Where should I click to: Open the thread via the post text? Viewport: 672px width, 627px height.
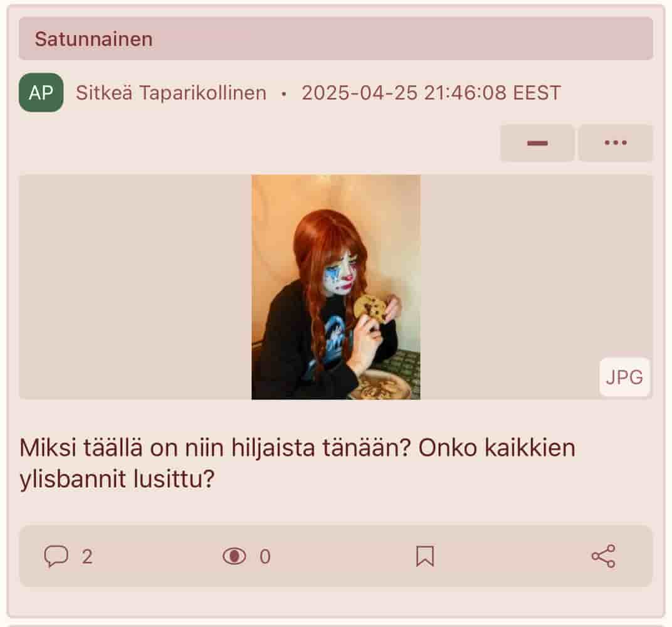pos(297,463)
